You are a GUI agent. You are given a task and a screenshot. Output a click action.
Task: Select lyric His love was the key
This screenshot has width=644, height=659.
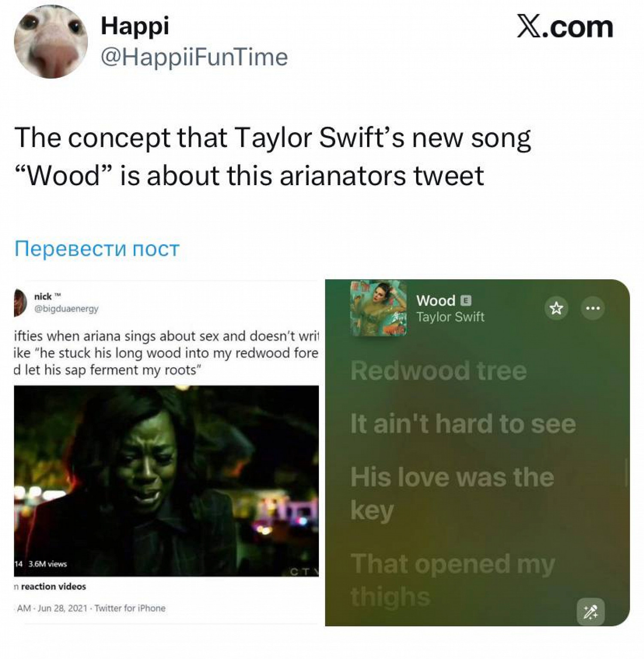[452, 493]
